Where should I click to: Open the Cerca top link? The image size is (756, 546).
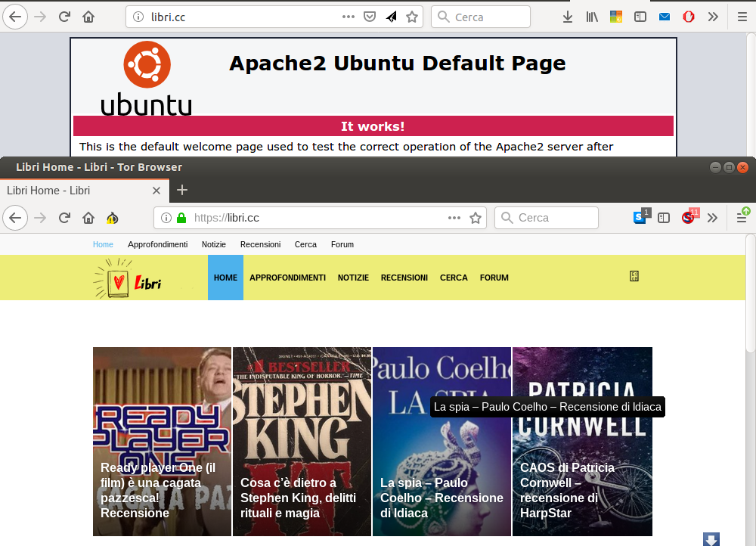click(x=305, y=244)
